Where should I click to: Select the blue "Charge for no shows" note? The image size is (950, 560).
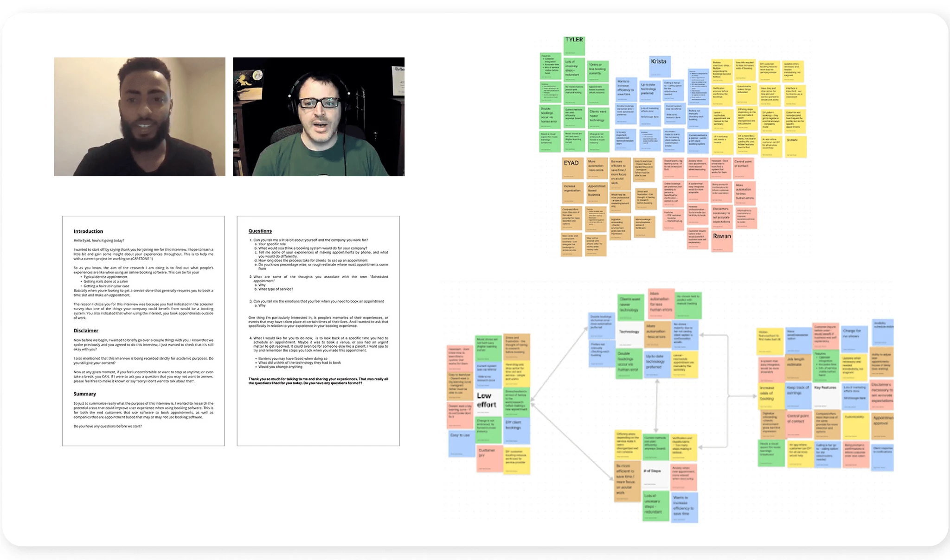point(854,339)
